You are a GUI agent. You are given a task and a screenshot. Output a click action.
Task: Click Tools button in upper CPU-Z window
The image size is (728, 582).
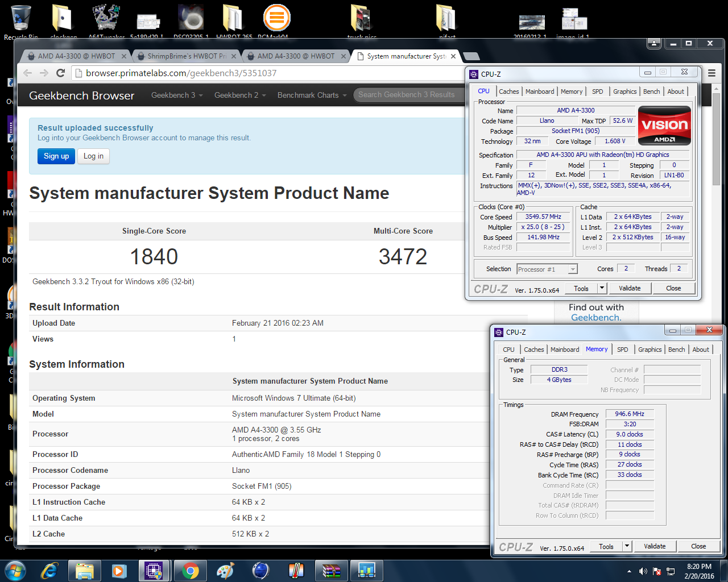[x=581, y=288]
